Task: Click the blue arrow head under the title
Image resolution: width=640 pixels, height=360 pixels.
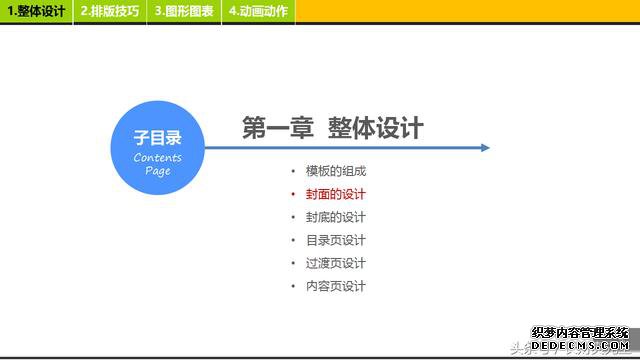Action: coord(485,148)
